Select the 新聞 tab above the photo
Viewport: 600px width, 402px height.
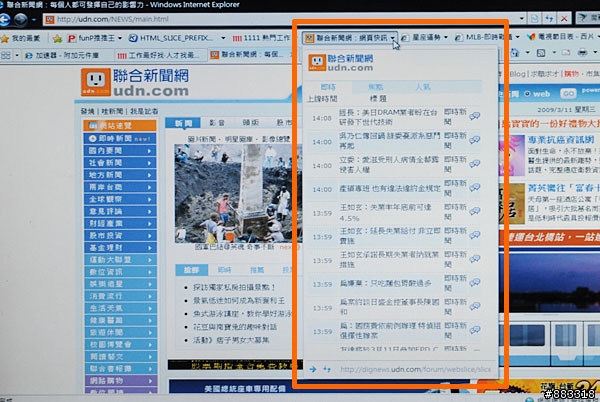[183, 123]
